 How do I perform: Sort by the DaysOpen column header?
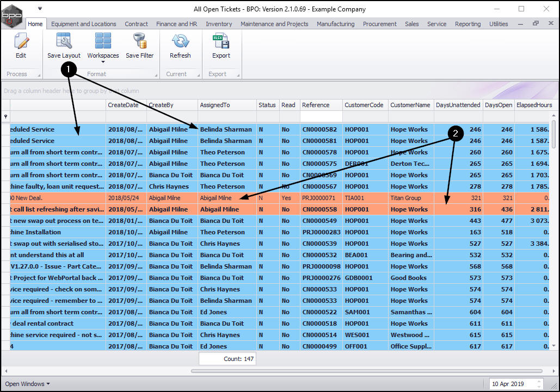(499, 105)
